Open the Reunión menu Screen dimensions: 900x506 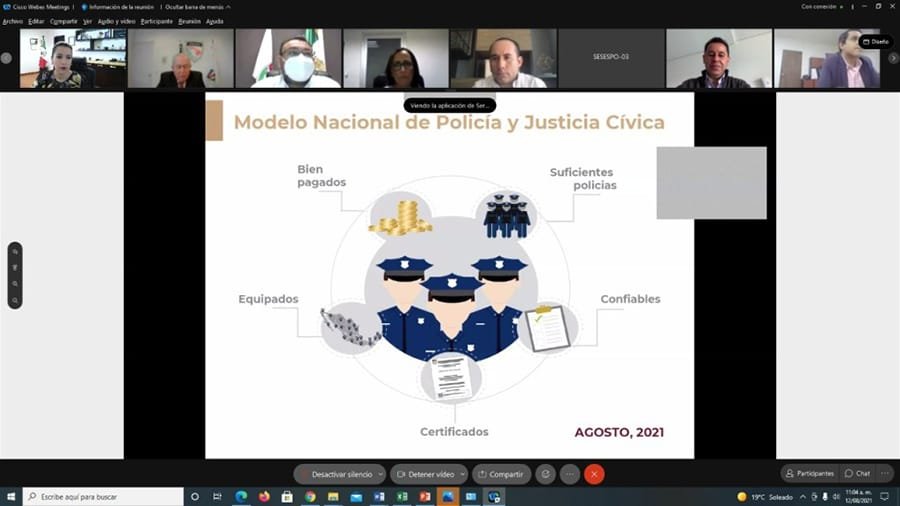click(189, 21)
